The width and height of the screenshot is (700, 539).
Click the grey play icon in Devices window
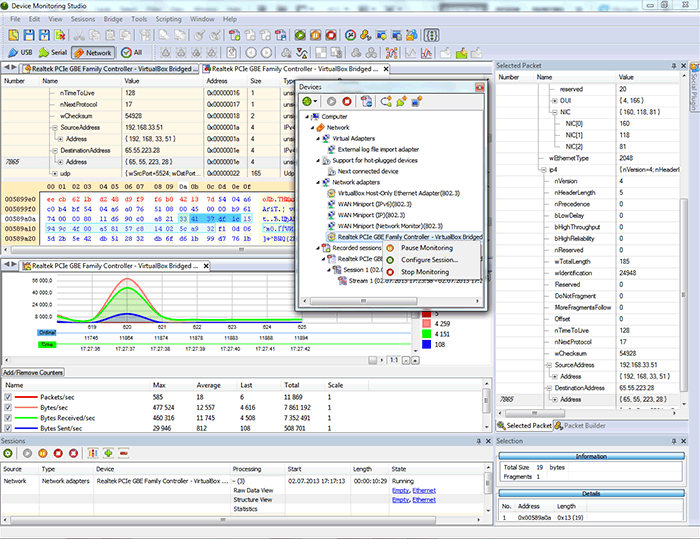[x=331, y=101]
